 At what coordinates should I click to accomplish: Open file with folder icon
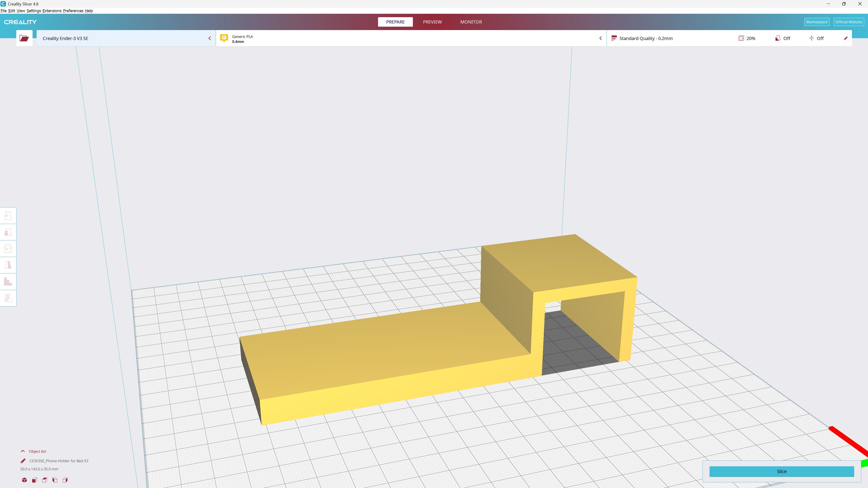click(24, 38)
